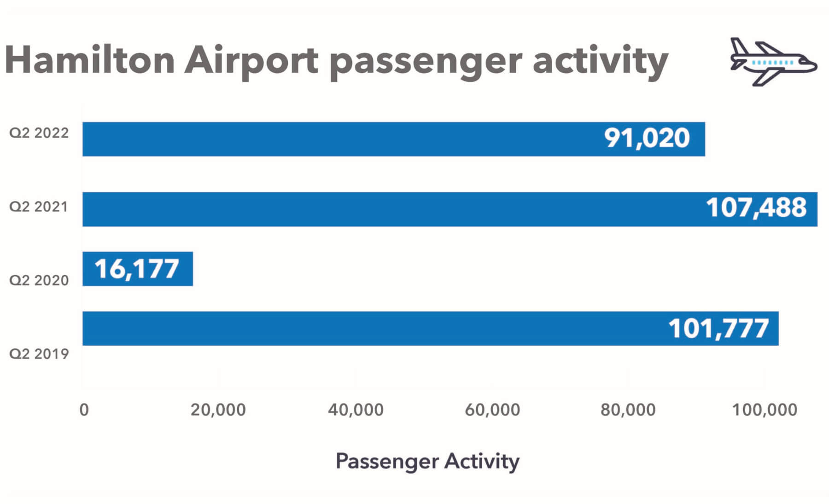
Task: Click the Q2 2021 axis label
Action: (39, 207)
